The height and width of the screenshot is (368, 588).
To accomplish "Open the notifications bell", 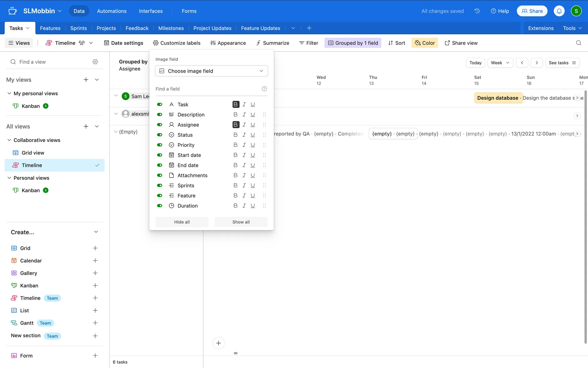I will (559, 11).
